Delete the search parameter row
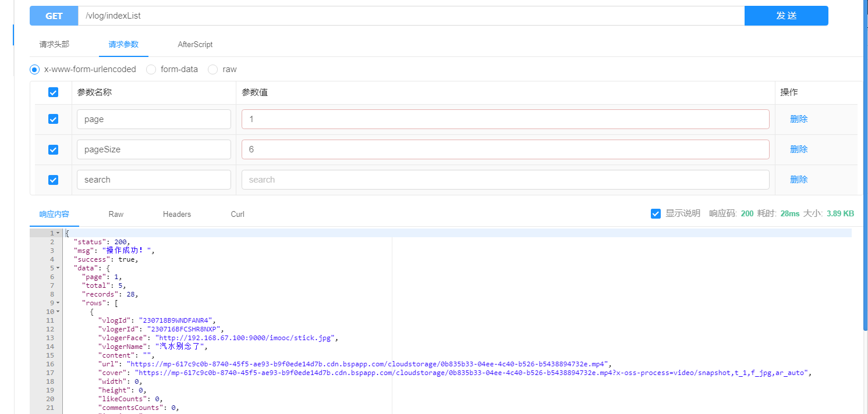The image size is (868, 414). point(799,180)
